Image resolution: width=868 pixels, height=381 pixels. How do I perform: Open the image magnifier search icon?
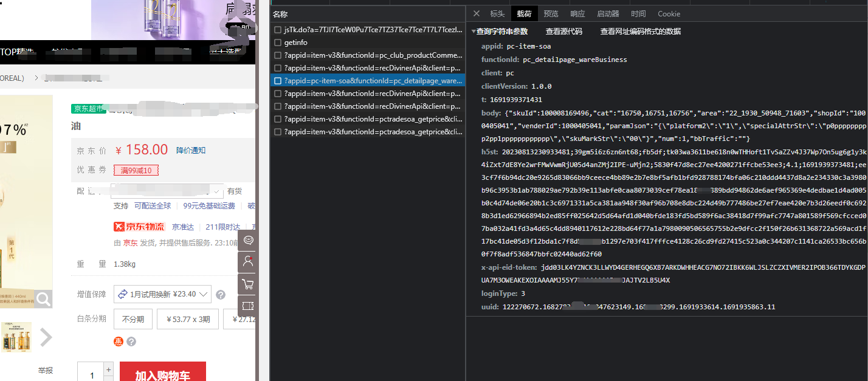[x=43, y=298]
